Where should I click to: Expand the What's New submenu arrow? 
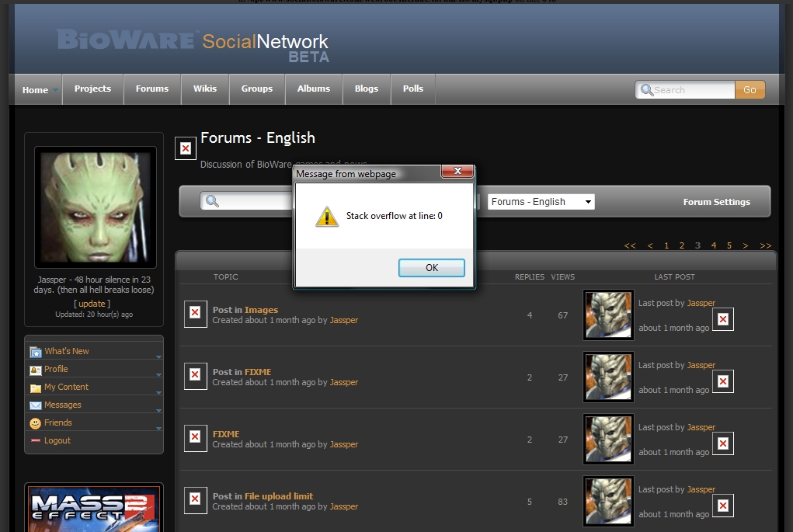[158, 357]
